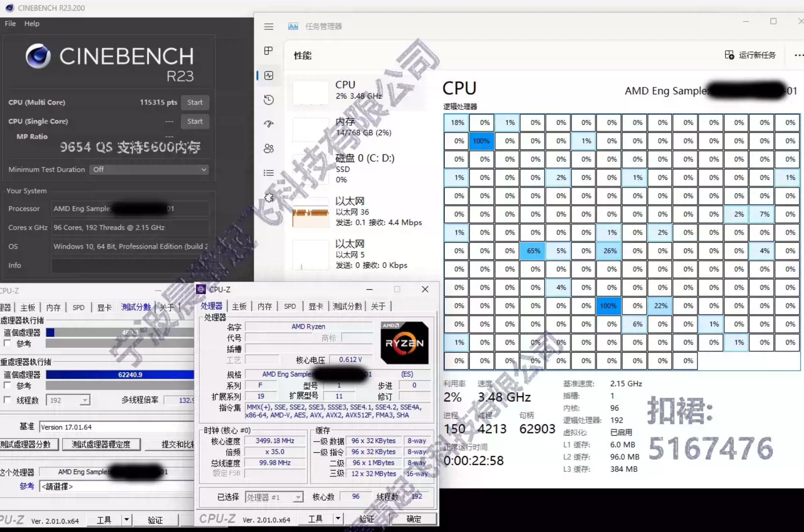Click the 确定 button in CPU-Z
The height and width of the screenshot is (532, 804).
(x=413, y=519)
